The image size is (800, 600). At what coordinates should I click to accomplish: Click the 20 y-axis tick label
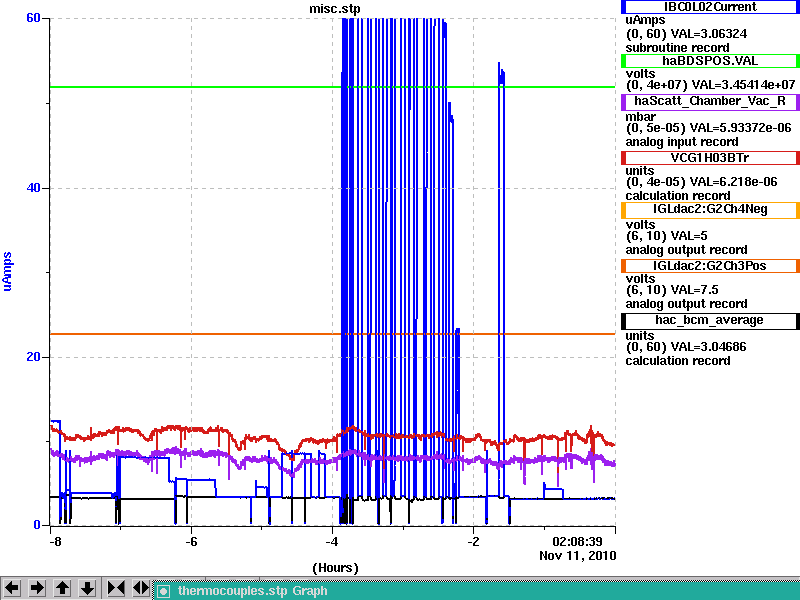[x=33, y=357]
